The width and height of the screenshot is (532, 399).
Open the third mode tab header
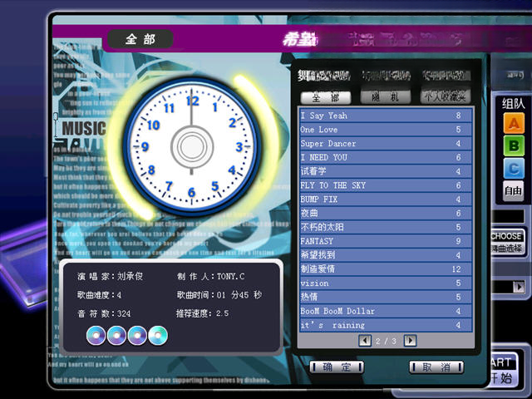coord(446,76)
